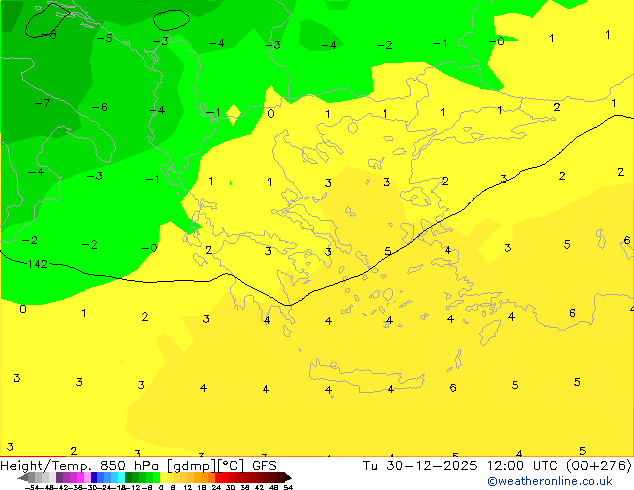The height and width of the screenshot is (490, 634).
Task: Pick the bright yellow legend swatch
Action: 163,477
